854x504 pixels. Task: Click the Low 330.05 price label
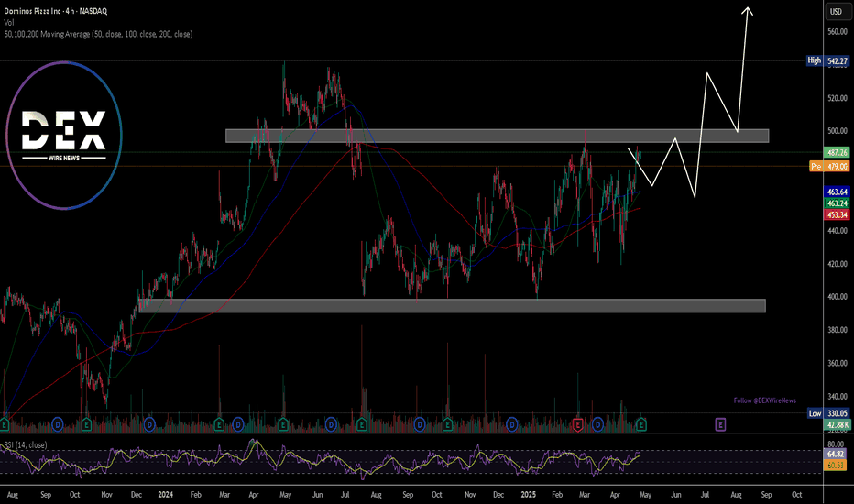[x=827, y=413]
